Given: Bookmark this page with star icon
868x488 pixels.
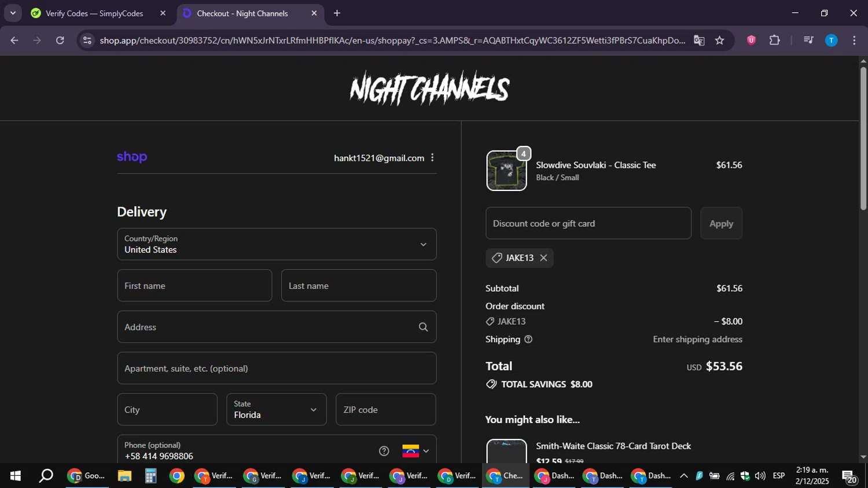Looking at the screenshot, I should pyautogui.click(x=719, y=41).
